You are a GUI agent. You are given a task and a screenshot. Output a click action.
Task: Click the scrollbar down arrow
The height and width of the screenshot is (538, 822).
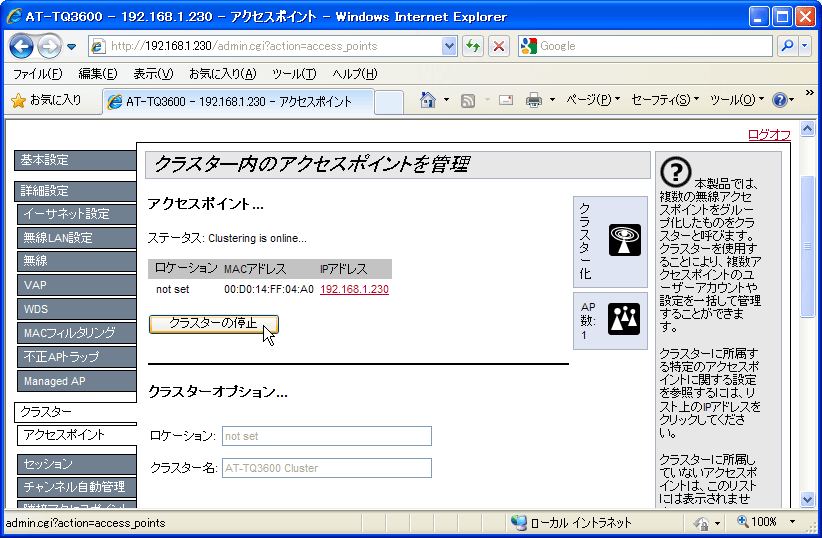coord(807,499)
